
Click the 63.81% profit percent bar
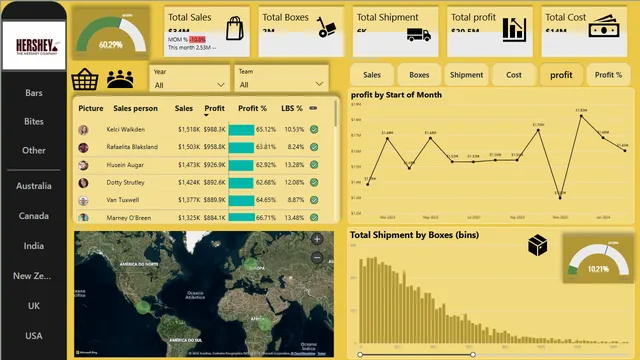pyautogui.click(x=241, y=147)
